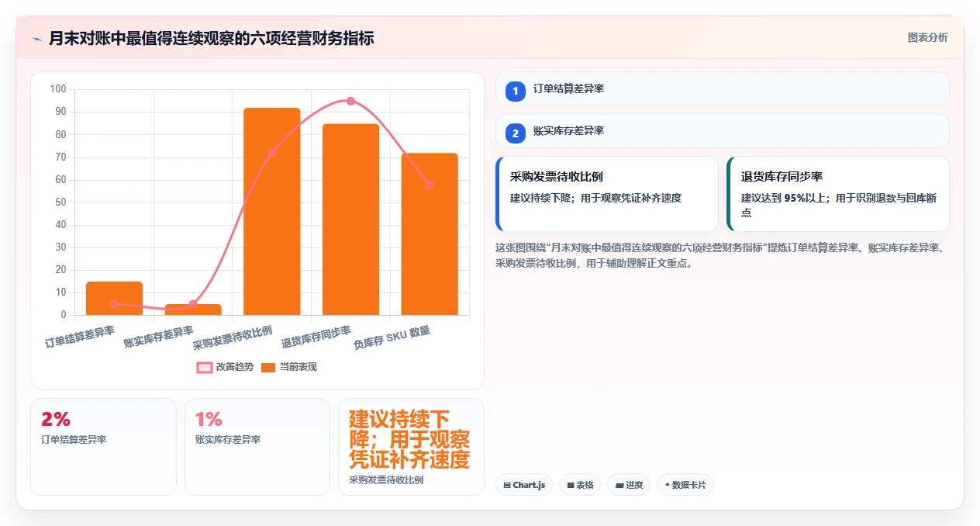980x526 pixels.
Task: Select the 采购发票待收比例 orange bar
Action: [271, 212]
